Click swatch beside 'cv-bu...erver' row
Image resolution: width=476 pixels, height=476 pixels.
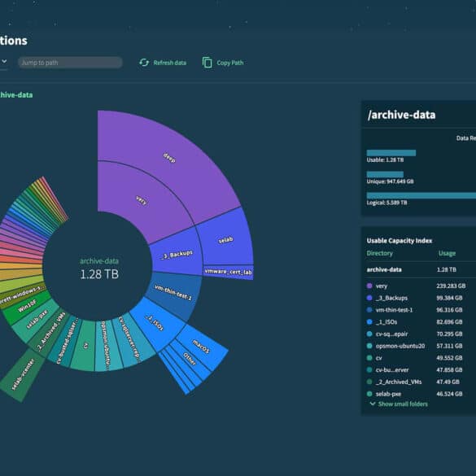369,369
